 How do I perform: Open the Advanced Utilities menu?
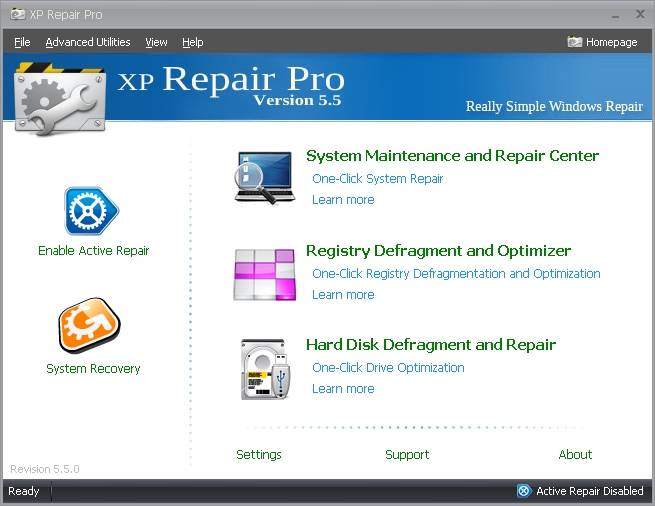click(88, 42)
